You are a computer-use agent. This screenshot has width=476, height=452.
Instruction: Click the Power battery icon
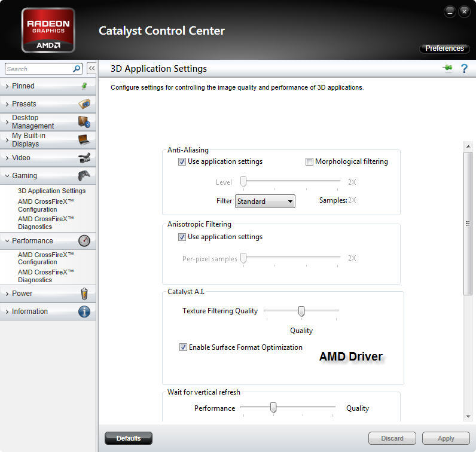coord(84,294)
